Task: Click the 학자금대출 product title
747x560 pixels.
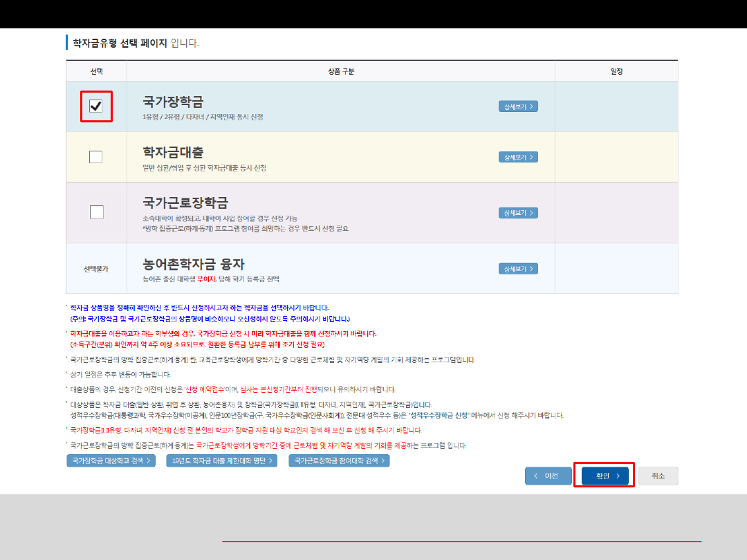Action: [173, 152]
